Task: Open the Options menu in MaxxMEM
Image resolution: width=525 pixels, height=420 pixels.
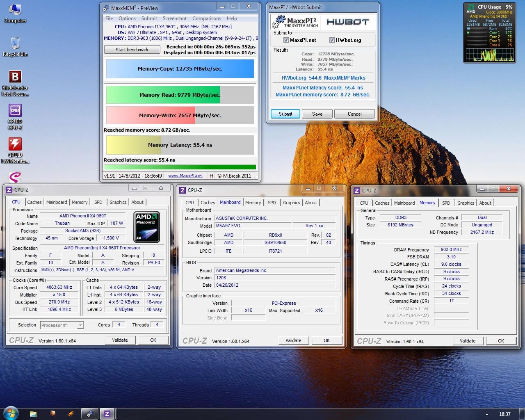Action: tap(127, 18)
